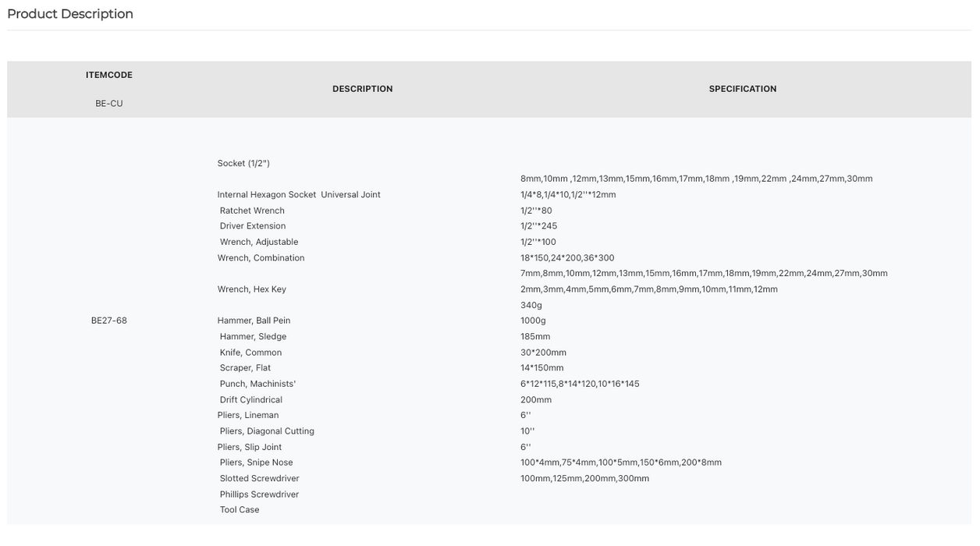Select the Ratchet Wrench description line
Viewport: 980px width, 546px height.
coord(252,211)
